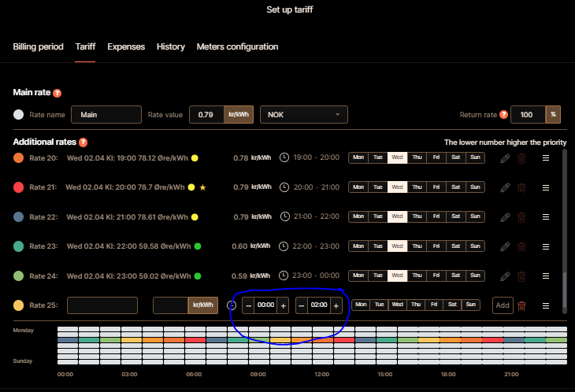575x392 pixels.
Task: Toggle Wed day on Rate 20
Action: click(x=398, y=157)
